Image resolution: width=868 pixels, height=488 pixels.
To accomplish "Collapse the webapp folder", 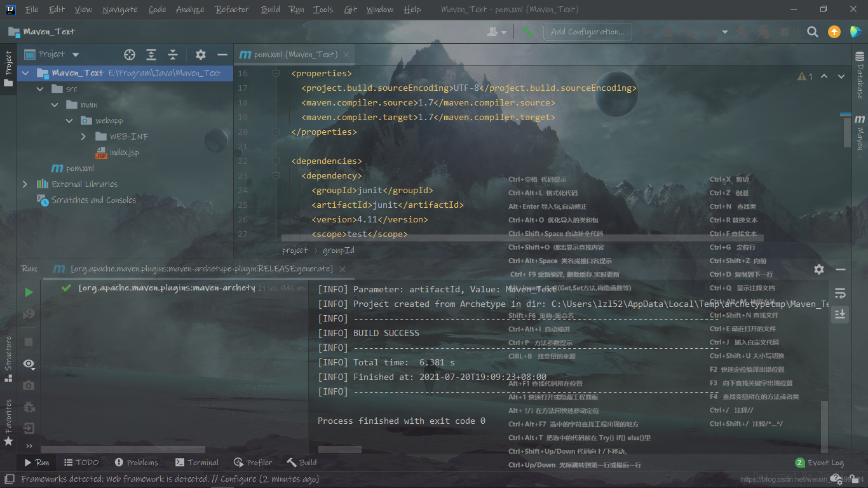I will coord(69,121).
